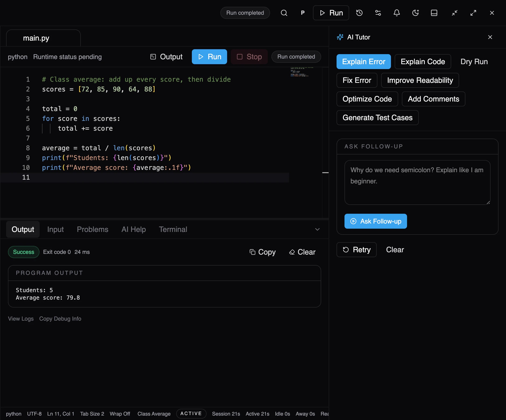The width and height of the screenshot is (506, 420).
Task: Open the Terminal tab
Action: click(173, 229)
